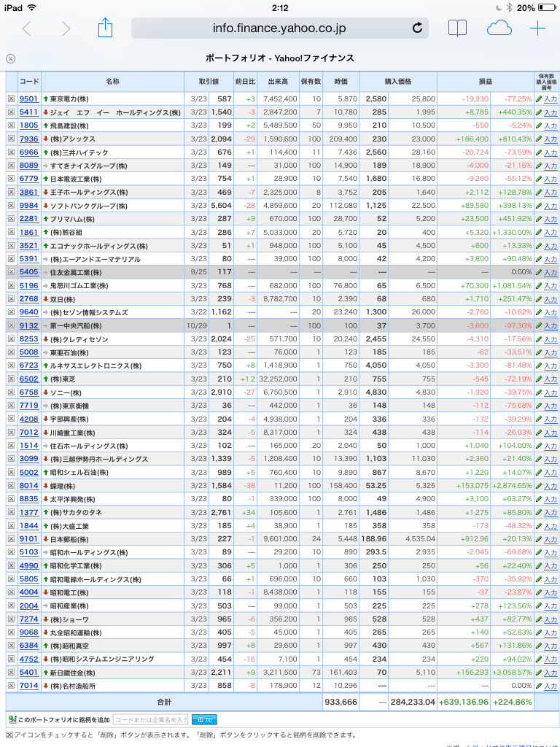
Task: Click the pencil edit icon for 新日鐵住金
Action: coord(539,673)
